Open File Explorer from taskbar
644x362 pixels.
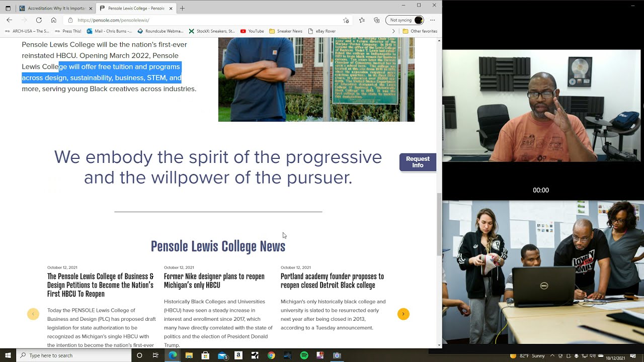coord(189,355)
